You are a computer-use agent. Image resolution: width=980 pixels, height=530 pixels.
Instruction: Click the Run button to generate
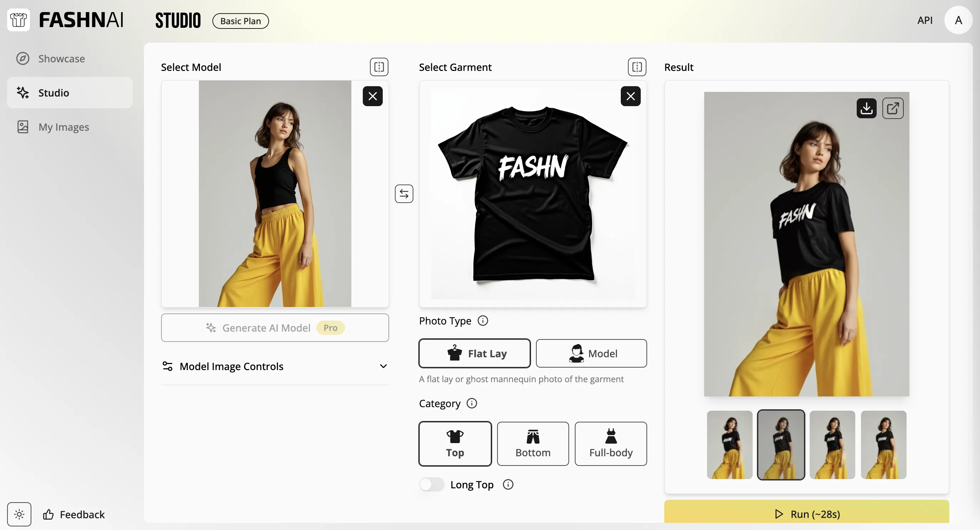click(806, 514)
